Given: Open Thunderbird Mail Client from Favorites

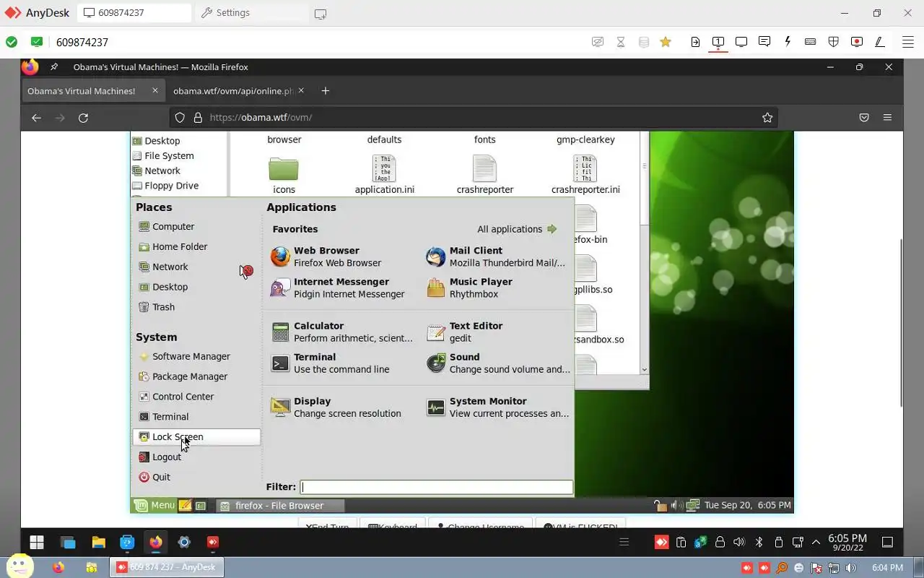Looking at the screenshot, I should (x=497, y=256).
